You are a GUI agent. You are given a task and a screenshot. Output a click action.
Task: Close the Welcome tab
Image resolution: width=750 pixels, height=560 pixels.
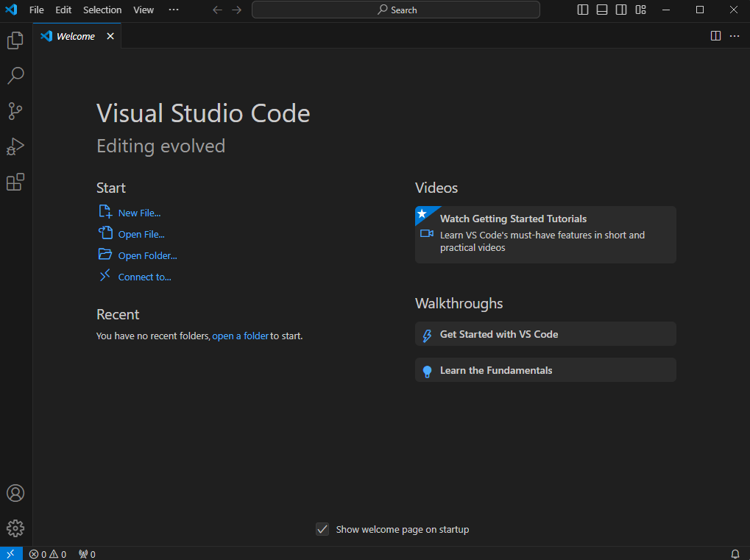click(x=110, y=36)
